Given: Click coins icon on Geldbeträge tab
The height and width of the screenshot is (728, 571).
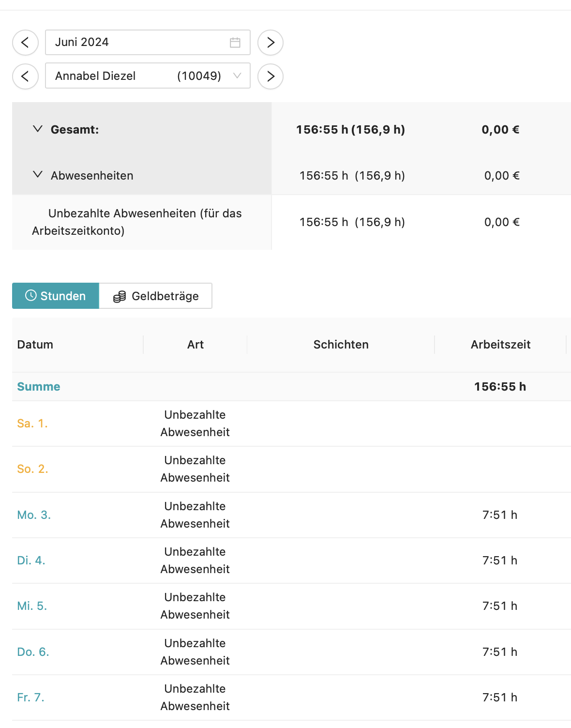Looking at the screenshot, I should [120, 296].
